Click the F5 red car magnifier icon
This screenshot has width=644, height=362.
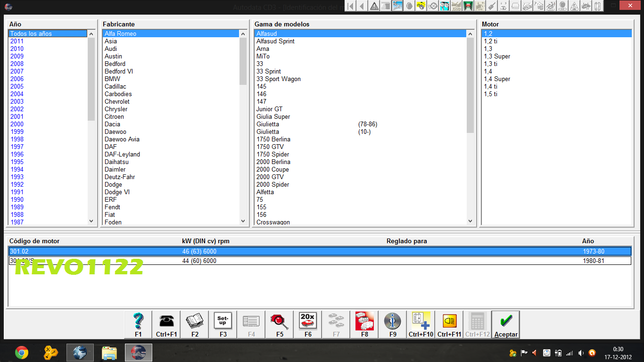tap(280, 324)
